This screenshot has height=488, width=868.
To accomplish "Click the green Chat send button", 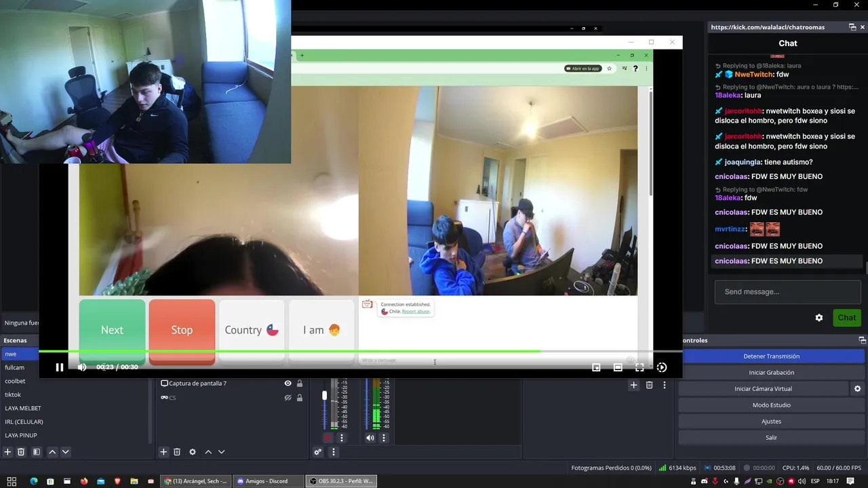I will (x=846, y=317).
